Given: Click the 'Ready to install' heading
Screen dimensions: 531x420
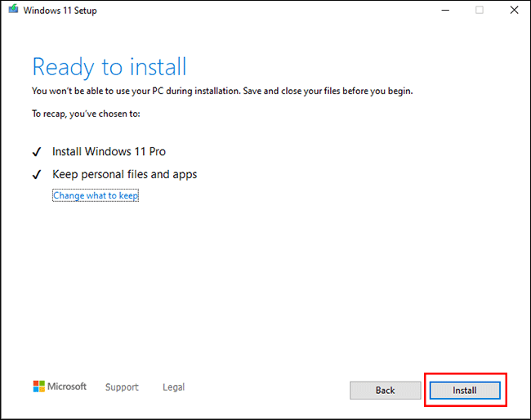Looking at the screenshot, I should coord(109,67).
